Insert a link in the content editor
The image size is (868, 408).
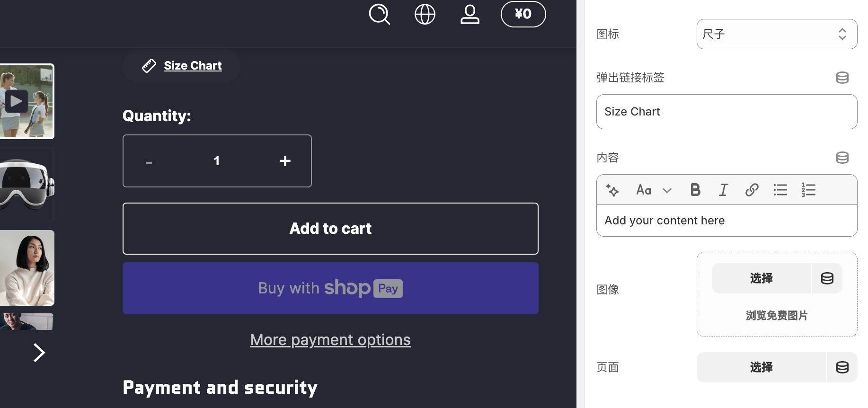pyautogui.click(x=752, y=190)
